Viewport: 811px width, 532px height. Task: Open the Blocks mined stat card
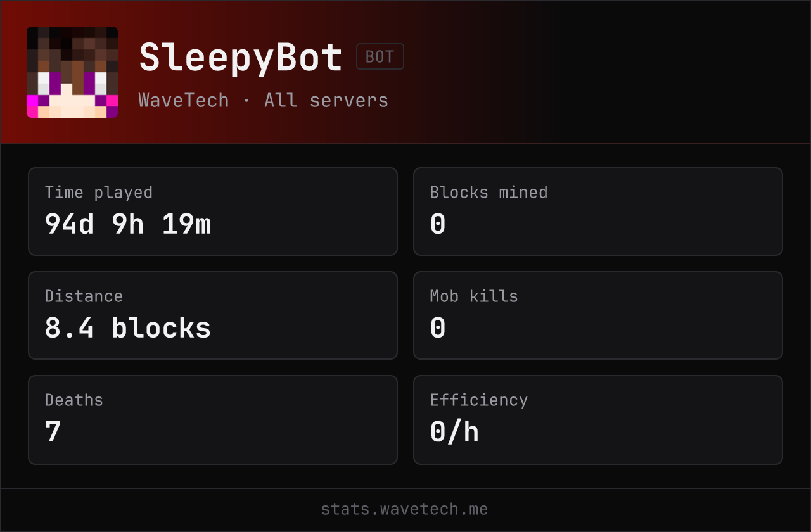[x=598, y=212]
